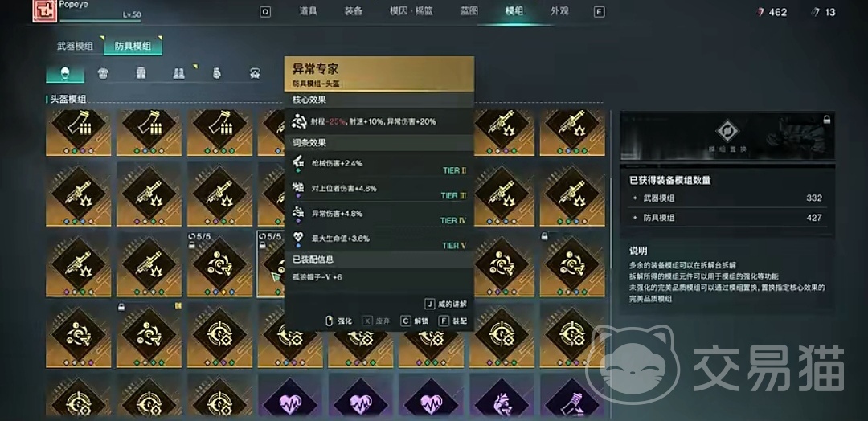
Task: Click the 模组置换 mod swap icon
Action: tap(727, 132)
